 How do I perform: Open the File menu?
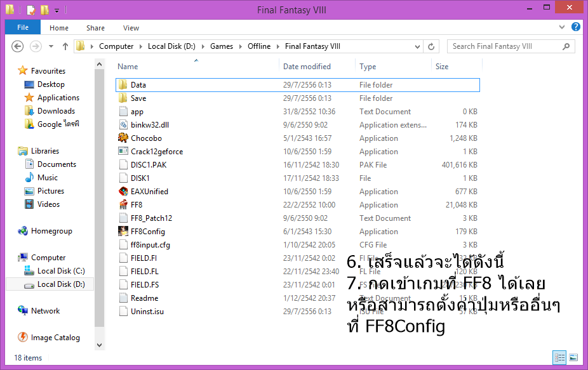tap(22, 27)
